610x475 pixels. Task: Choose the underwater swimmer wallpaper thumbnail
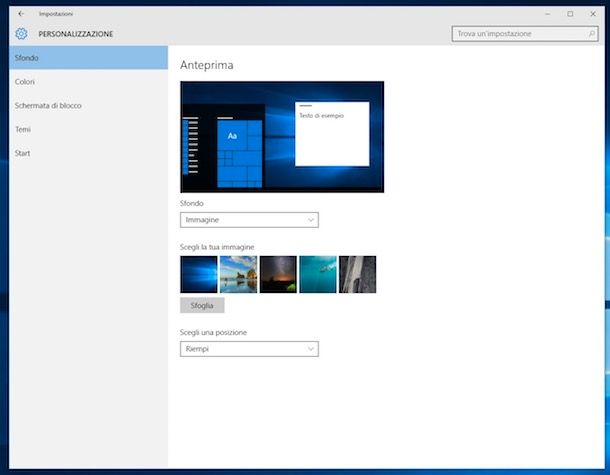point(318,274)
